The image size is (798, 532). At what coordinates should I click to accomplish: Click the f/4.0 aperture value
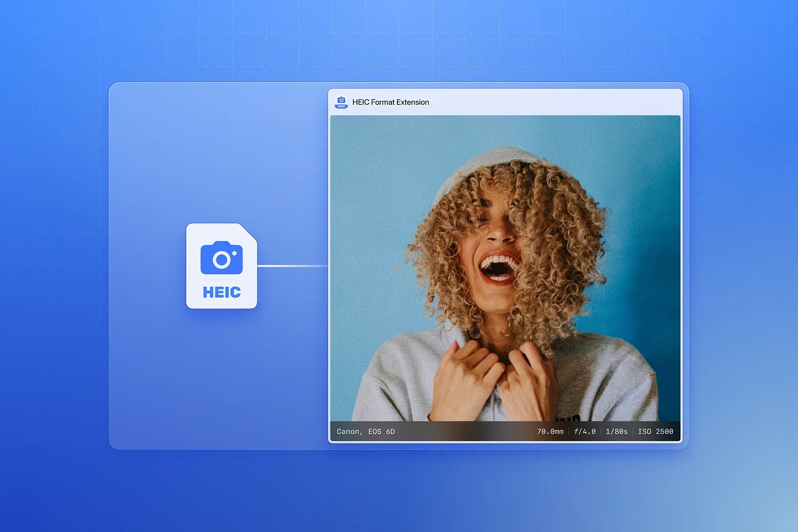(x=585, y=432)
